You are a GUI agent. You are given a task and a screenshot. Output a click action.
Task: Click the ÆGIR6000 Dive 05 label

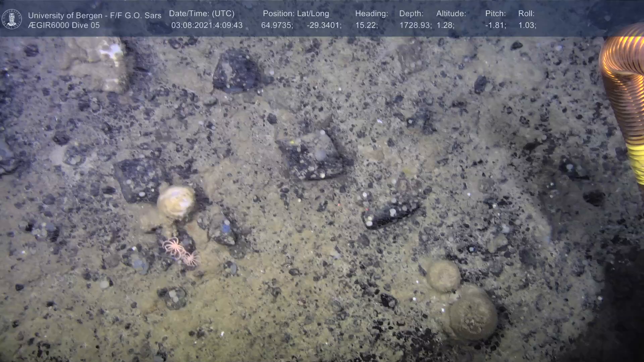coord(64,25)
